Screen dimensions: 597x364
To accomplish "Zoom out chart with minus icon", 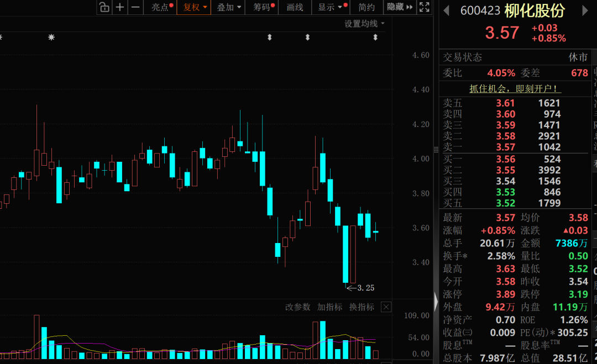I will click(135, 7).
